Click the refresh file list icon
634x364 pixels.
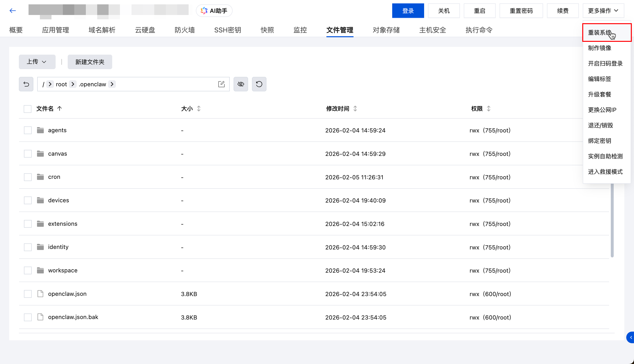click(x=259, y=84)
